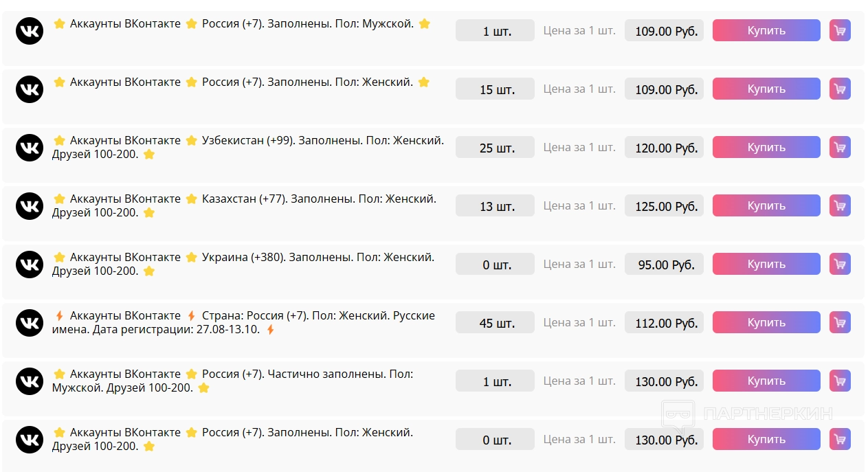Click the 120.00 Руб. price field

pyautogui.click(x=664, y=147)
